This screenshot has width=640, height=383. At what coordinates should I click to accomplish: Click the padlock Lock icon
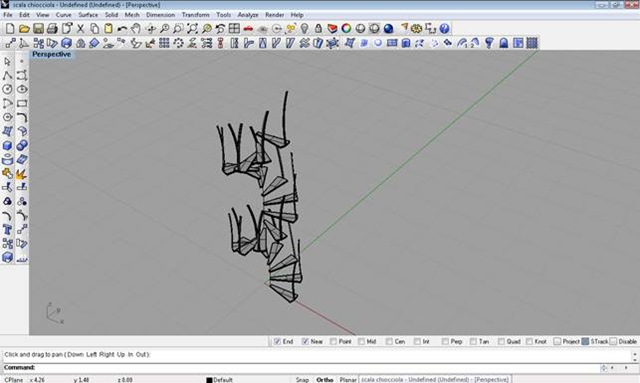tap(318, 29)
